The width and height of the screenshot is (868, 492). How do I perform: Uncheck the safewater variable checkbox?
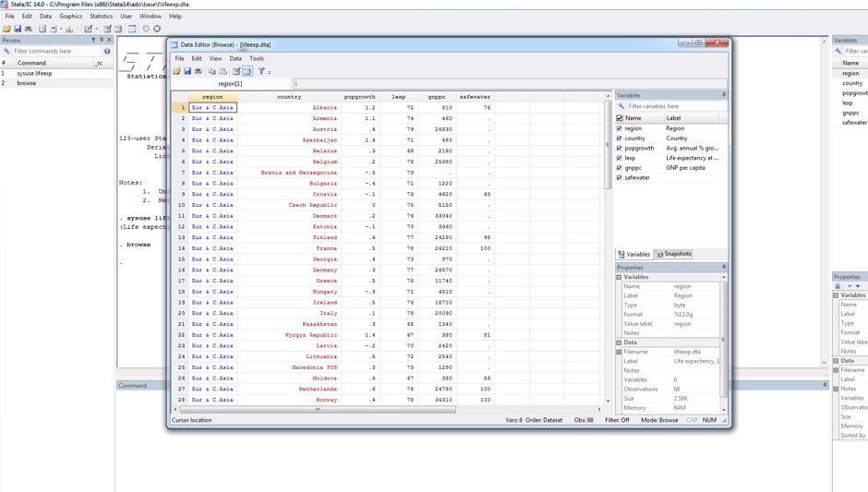tap(620, 177)
